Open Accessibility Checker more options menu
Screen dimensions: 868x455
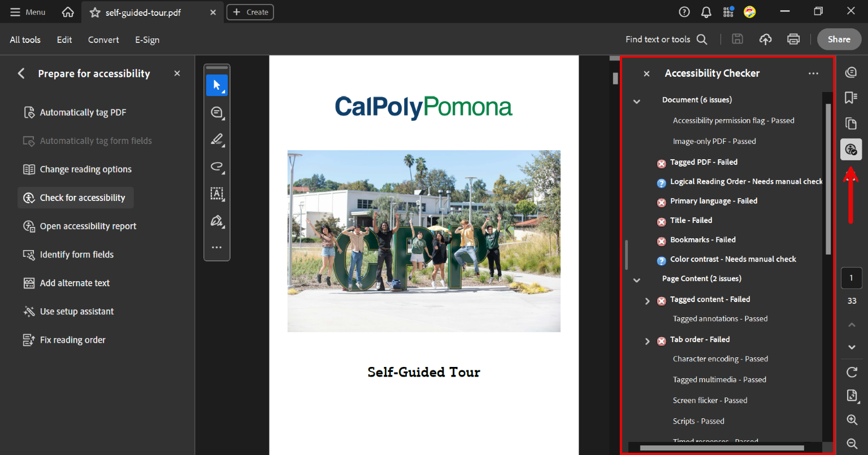point(813,73)
